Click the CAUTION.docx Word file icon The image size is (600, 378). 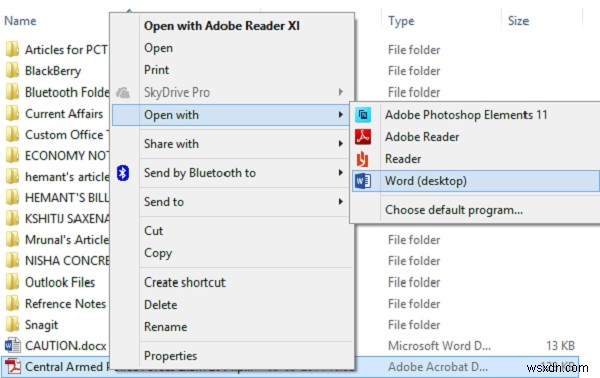coord(12,345)
